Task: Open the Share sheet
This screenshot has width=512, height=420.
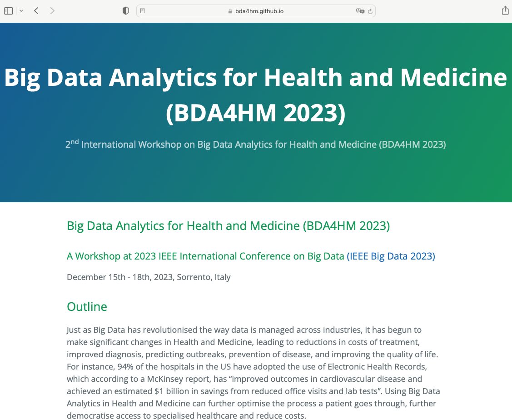Action: point(505,10)
